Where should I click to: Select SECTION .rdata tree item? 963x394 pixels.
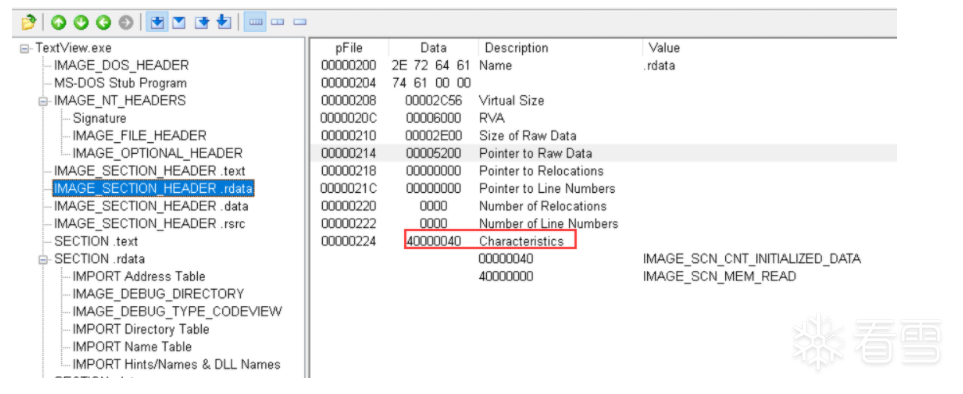tap(99, 259)
